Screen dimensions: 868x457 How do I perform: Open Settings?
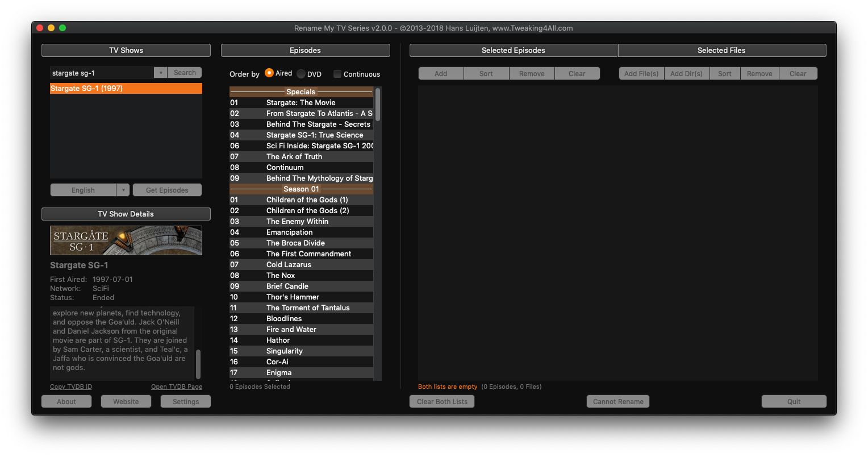(x=186, y=401)
